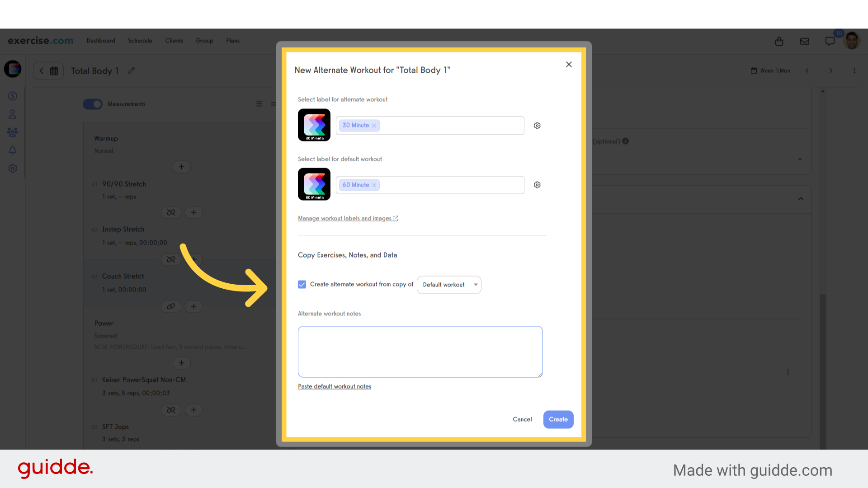
Task: Open the chat messages icon
Action: (x=830, y=41)
